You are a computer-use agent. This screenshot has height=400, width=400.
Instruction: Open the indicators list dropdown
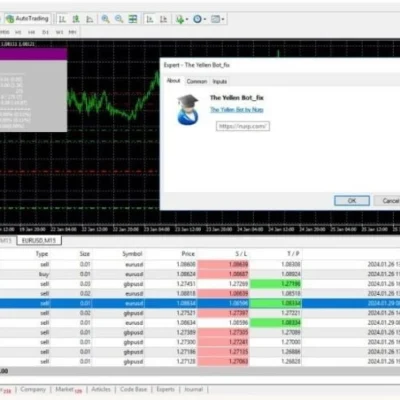point(182,19)
